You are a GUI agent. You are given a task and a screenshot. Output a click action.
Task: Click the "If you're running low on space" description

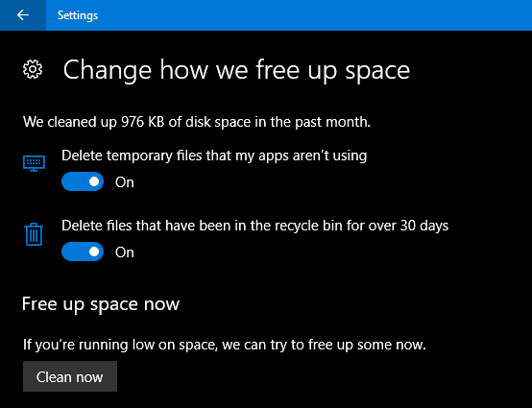[x=225, y=345]
